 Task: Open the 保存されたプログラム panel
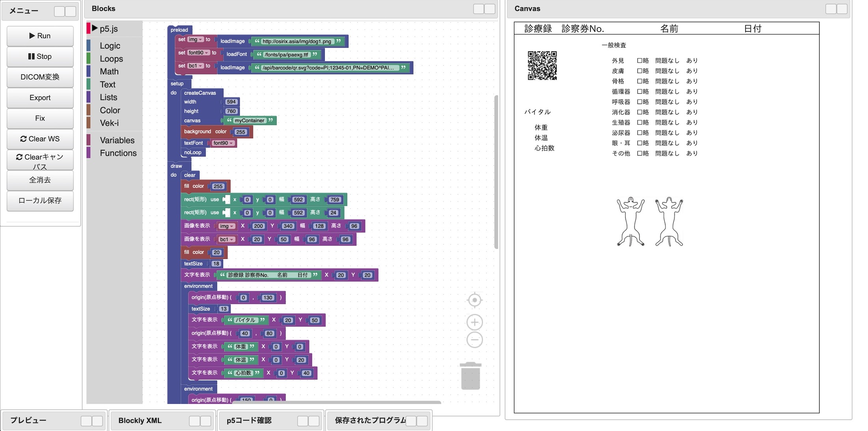click(370, 420)
